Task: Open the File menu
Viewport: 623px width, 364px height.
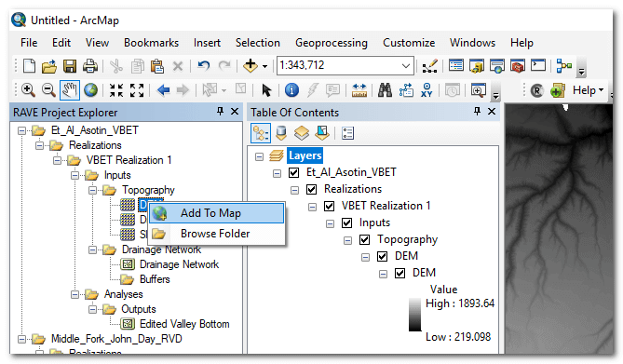Action: pyautogui.click(x=29, y=43)
